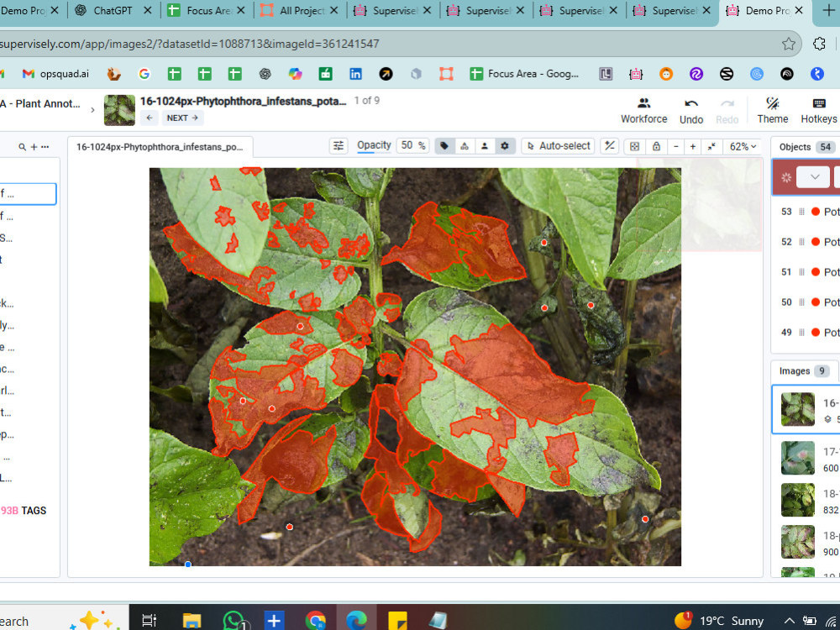Viewport: 840px width, 630px height.
Task: Click the 19°C Sunny weather widget
Action: coord(720,621)
